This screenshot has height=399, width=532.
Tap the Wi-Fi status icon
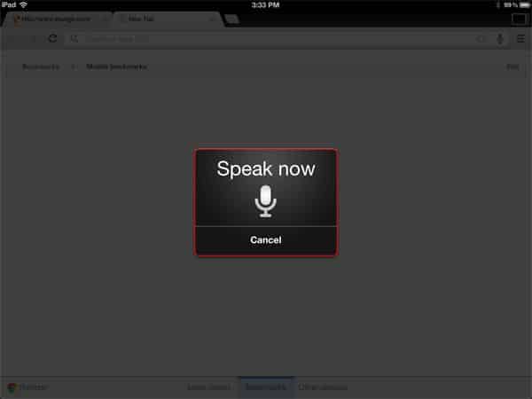[24, 4]
